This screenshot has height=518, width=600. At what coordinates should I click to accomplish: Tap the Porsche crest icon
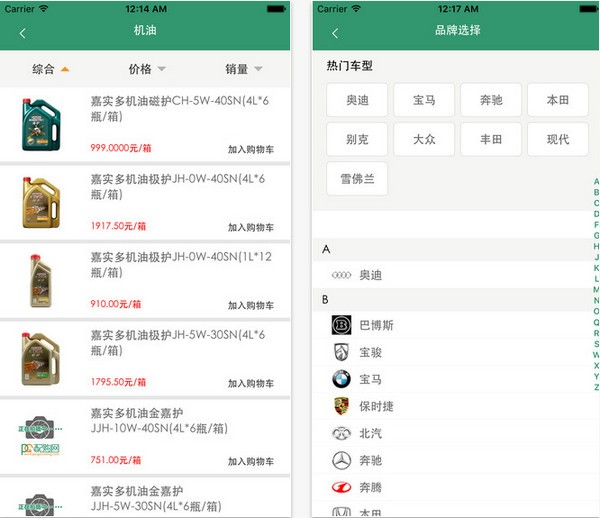(342, 406)
